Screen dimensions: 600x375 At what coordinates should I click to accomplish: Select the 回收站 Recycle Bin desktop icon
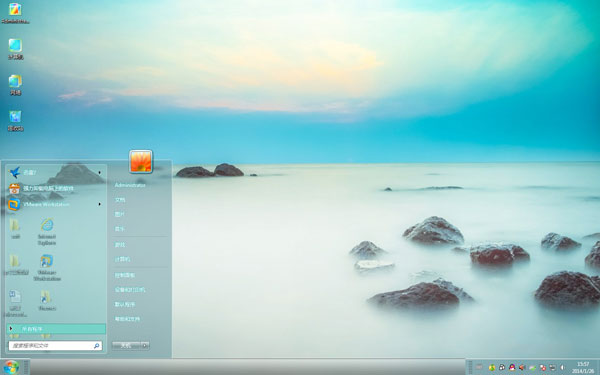[x=15, y=121]
